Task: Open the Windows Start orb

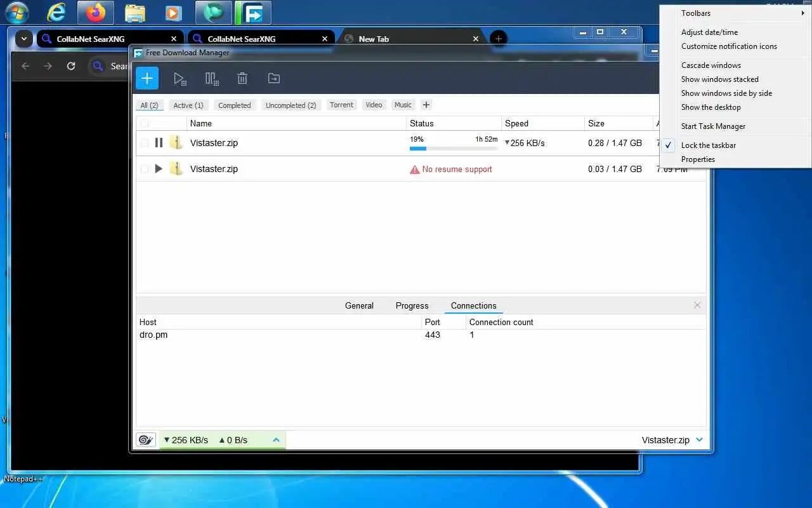Action: (17, 12)
